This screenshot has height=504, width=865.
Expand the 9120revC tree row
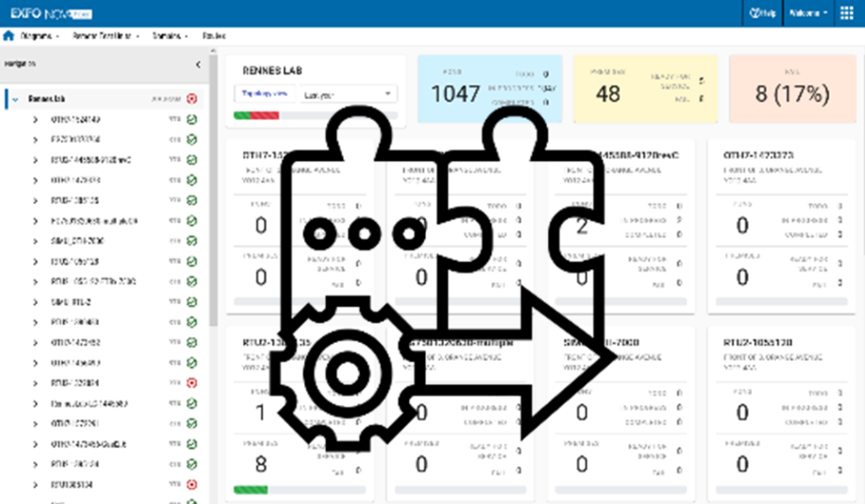[x=35, y=160]
